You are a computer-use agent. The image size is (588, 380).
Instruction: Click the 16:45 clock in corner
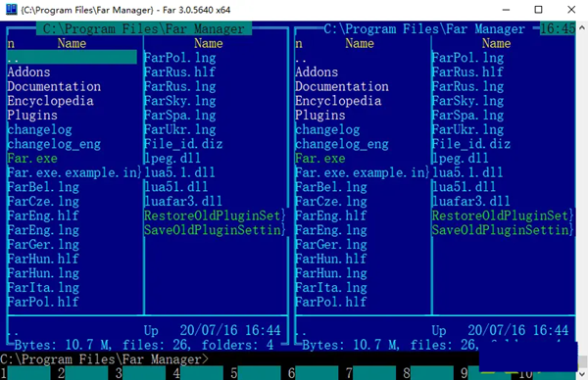tap(558, 28)
